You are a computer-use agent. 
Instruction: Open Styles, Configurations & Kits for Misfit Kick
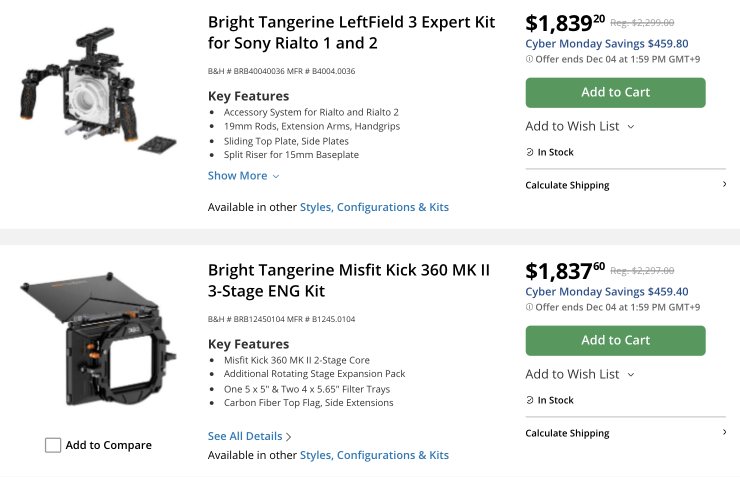pos(374,455)
